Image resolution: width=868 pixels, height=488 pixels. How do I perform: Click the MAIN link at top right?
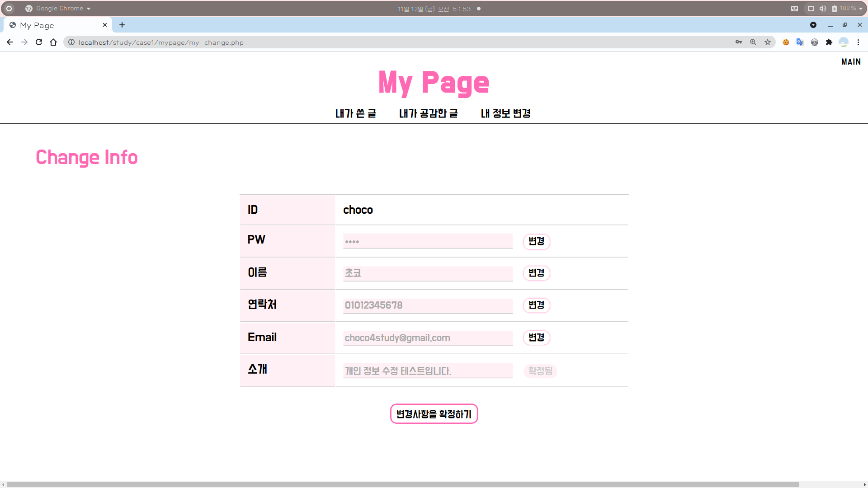click(851, 62)
